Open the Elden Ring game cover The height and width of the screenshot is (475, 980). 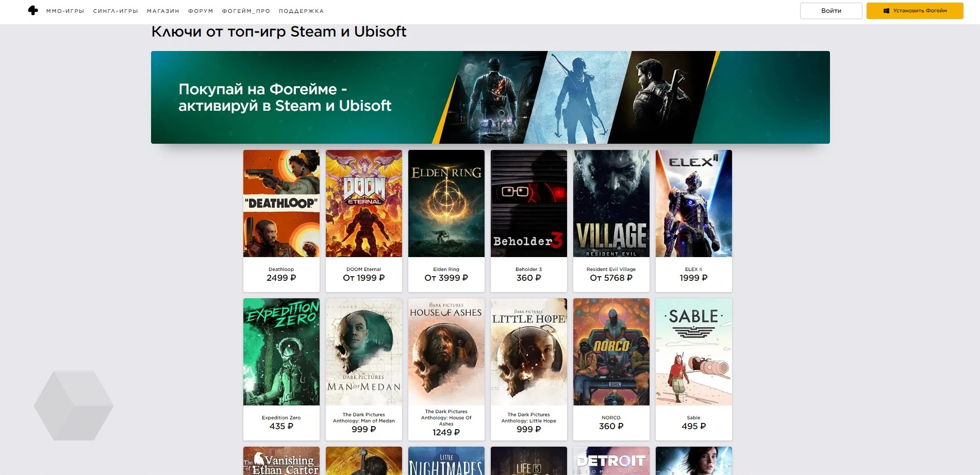446,203
